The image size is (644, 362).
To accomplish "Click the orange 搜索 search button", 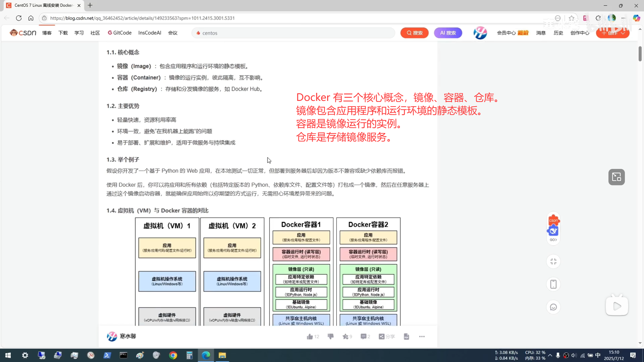I will point(414,33).
